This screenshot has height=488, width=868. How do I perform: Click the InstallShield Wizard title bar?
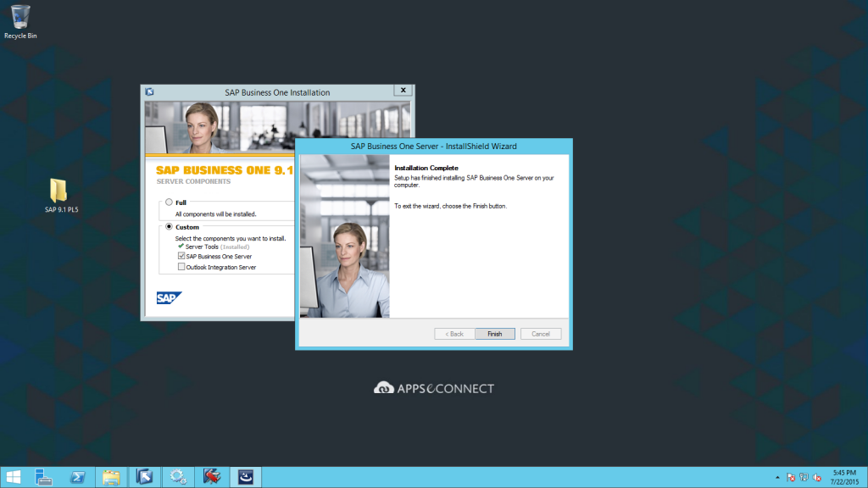(434, 146)
